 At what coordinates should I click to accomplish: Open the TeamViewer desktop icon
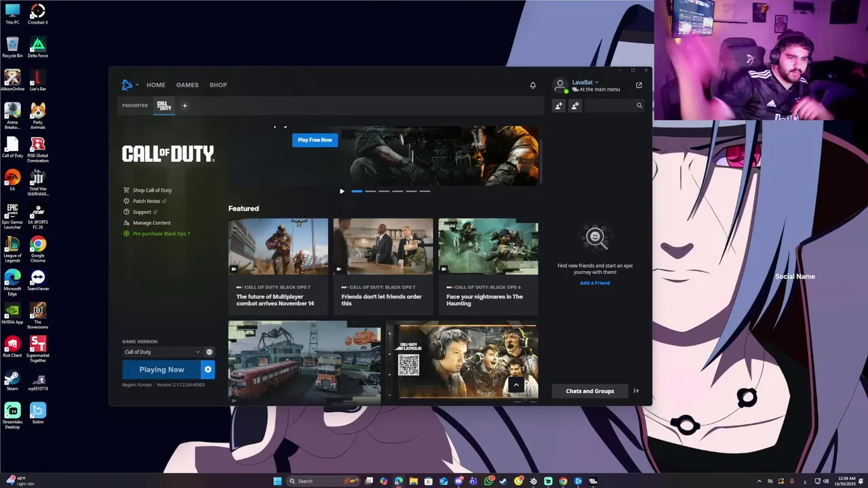[38, 279]
